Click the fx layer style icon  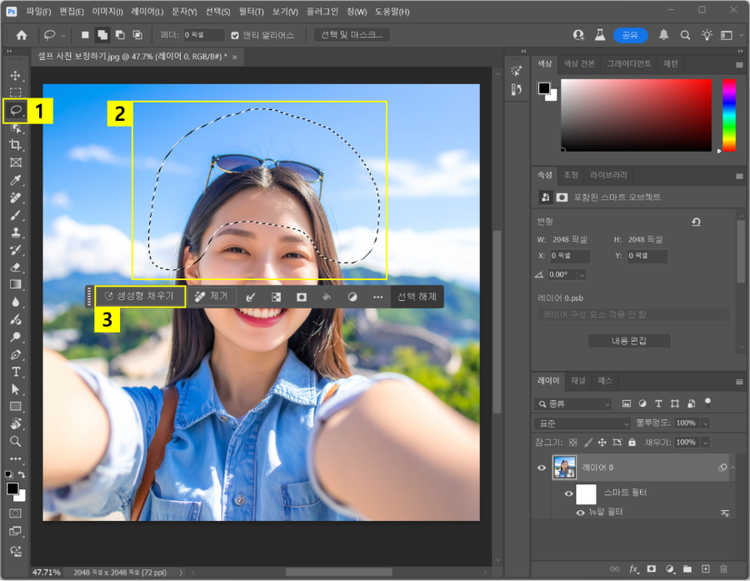click(x=633, y=569)
